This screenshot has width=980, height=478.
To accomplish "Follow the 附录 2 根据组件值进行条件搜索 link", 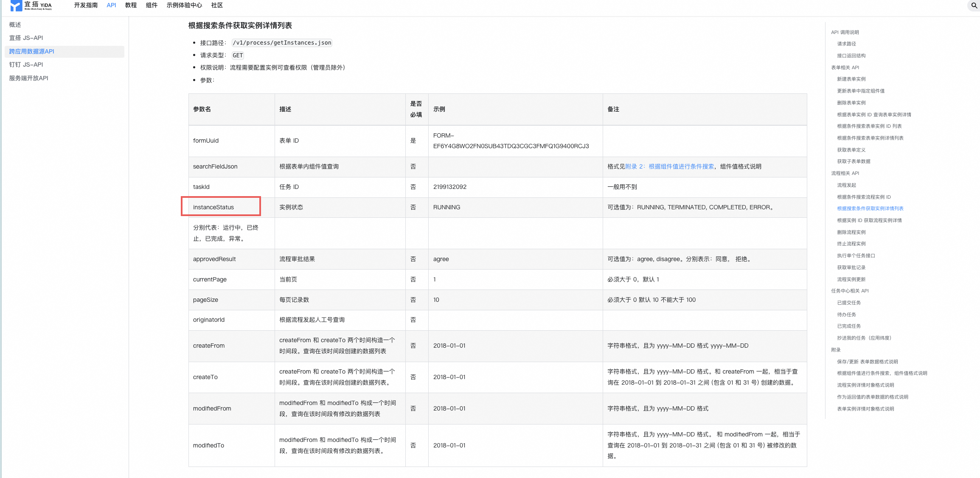I will [669, 166].
